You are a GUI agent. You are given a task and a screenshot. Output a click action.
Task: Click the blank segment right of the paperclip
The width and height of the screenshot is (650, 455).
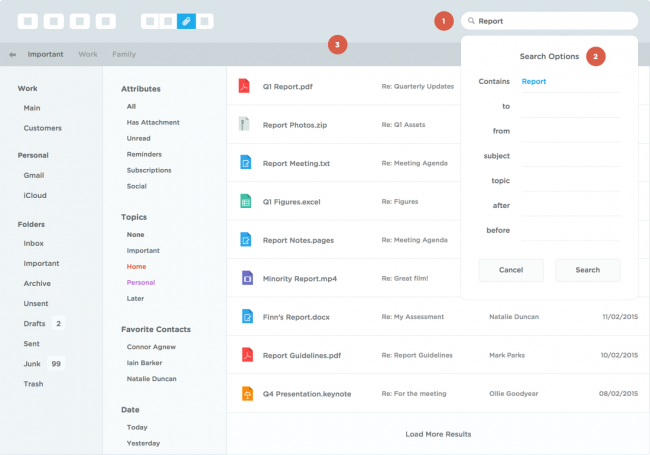coord(204,21)
